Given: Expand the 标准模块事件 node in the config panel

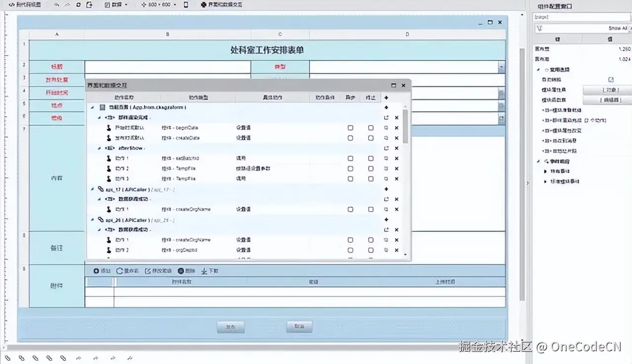Looking at the screenshot, I should pos(545,182).
